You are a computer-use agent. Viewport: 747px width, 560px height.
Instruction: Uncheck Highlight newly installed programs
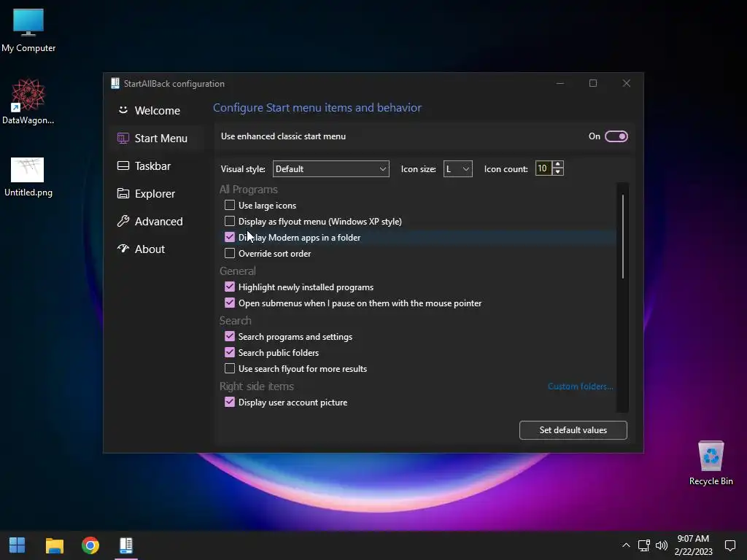tap(230, 287)
